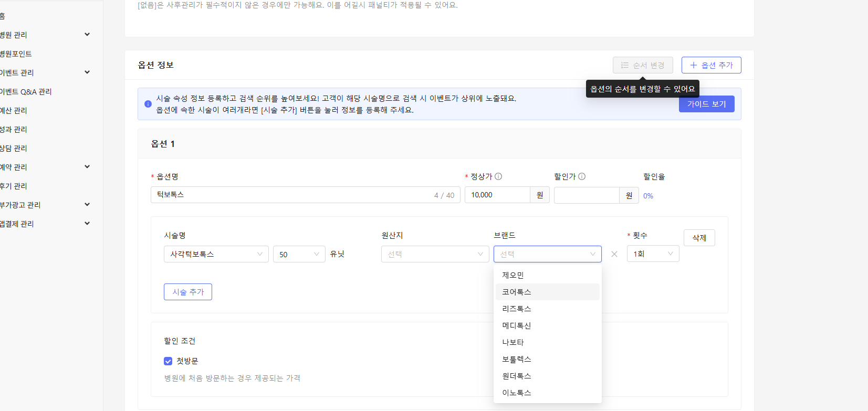Open the 원산지 선택 dropdown
The image size is (868, 411).
coord(435,254)
